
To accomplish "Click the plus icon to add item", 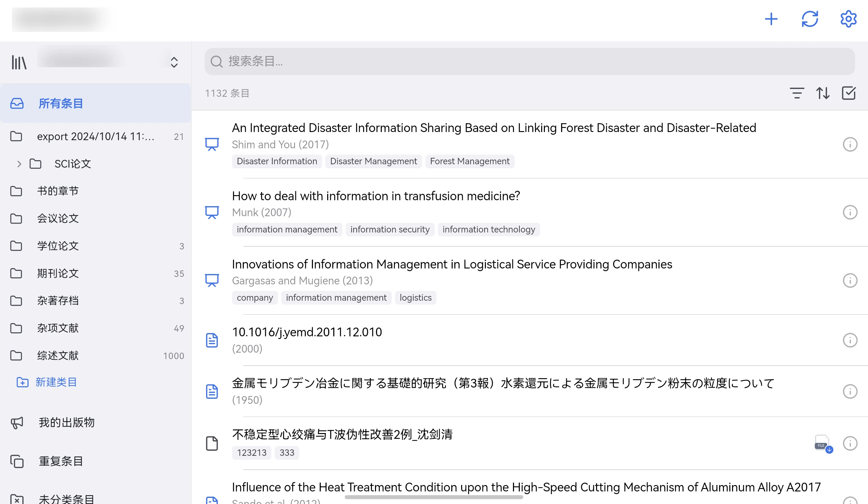I will pos(771,19).
